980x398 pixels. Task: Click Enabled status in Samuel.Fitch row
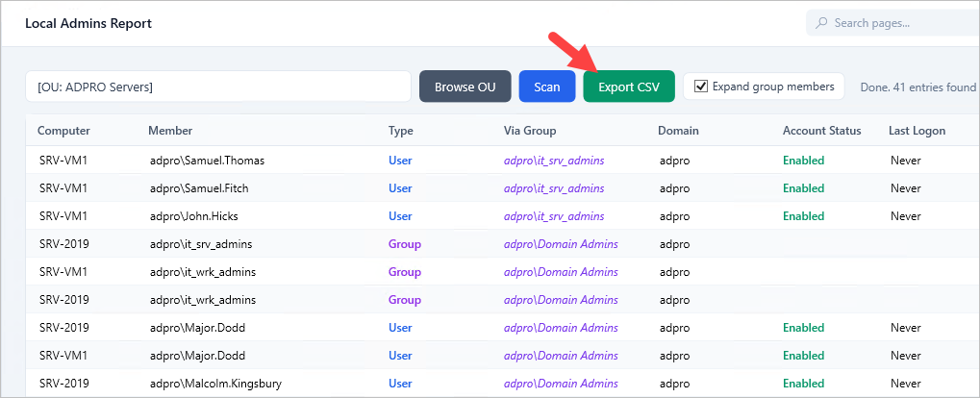(804, 188)
